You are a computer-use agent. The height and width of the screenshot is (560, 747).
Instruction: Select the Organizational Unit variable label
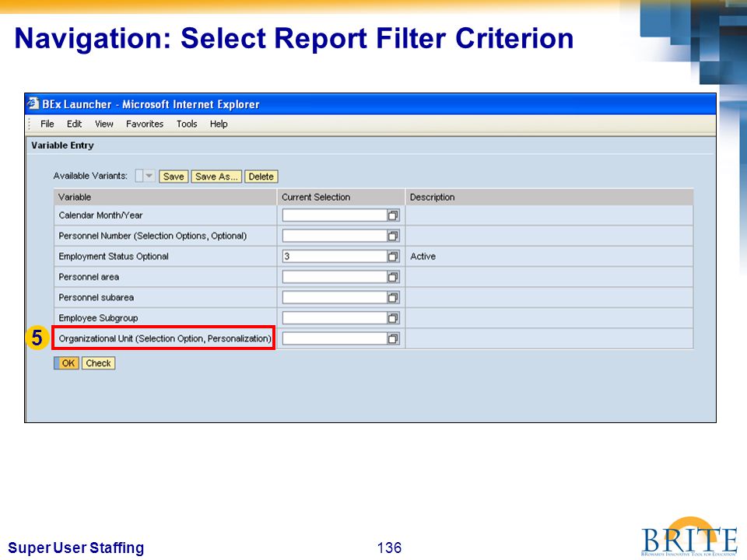(165, 338)
